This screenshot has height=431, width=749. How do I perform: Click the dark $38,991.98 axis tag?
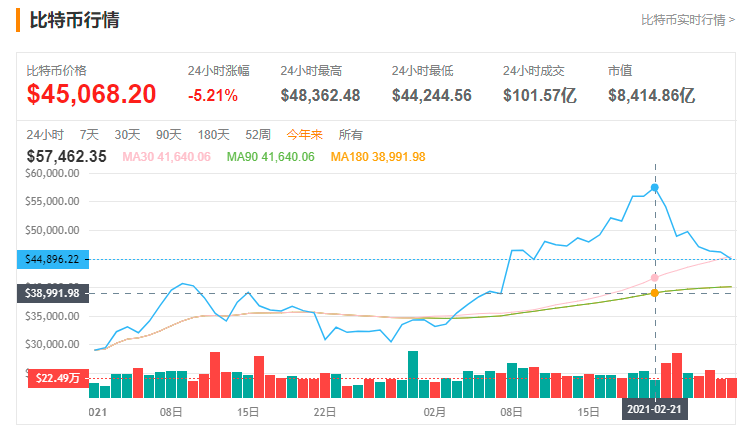[x=53, y=293]
